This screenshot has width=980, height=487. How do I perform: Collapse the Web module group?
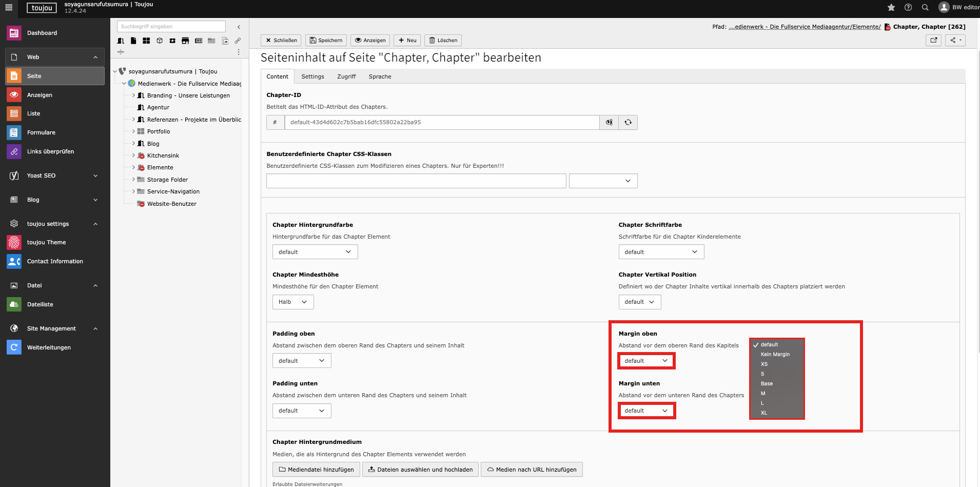click(x=95, y=57)
